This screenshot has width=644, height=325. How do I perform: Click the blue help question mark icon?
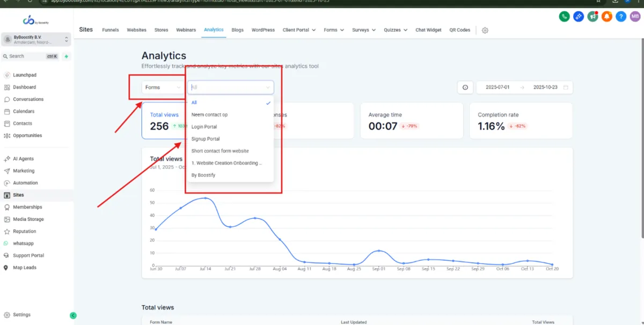[621, 17]
